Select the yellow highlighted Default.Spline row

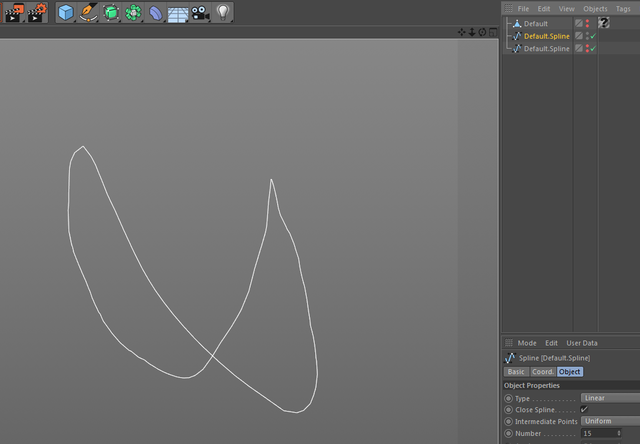[x=547, y=36]
